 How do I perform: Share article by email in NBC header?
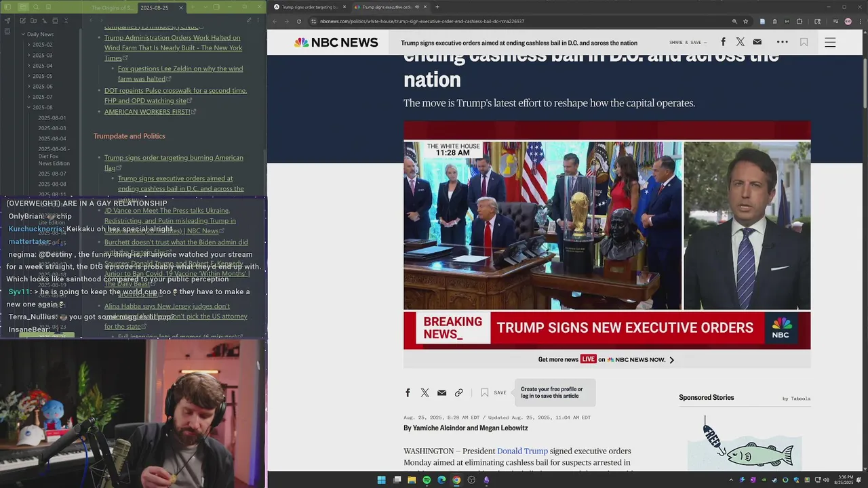pos(757,42)
